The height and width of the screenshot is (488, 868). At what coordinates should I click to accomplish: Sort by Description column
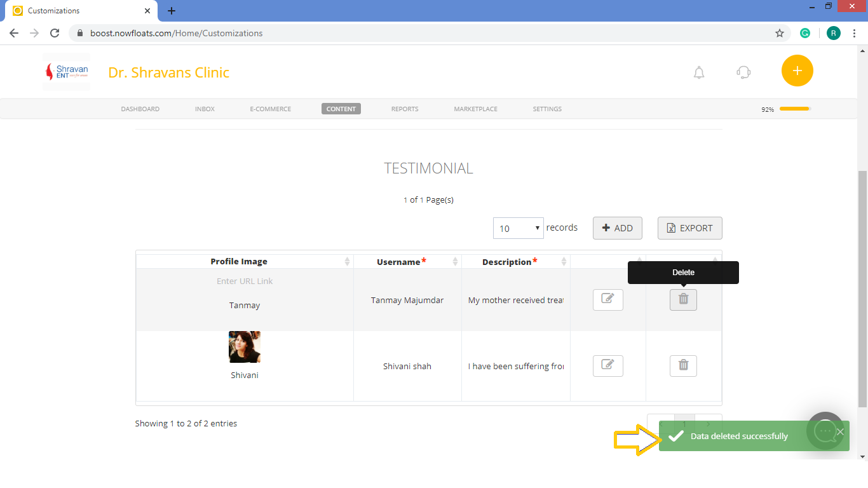[x=515, y=261]
